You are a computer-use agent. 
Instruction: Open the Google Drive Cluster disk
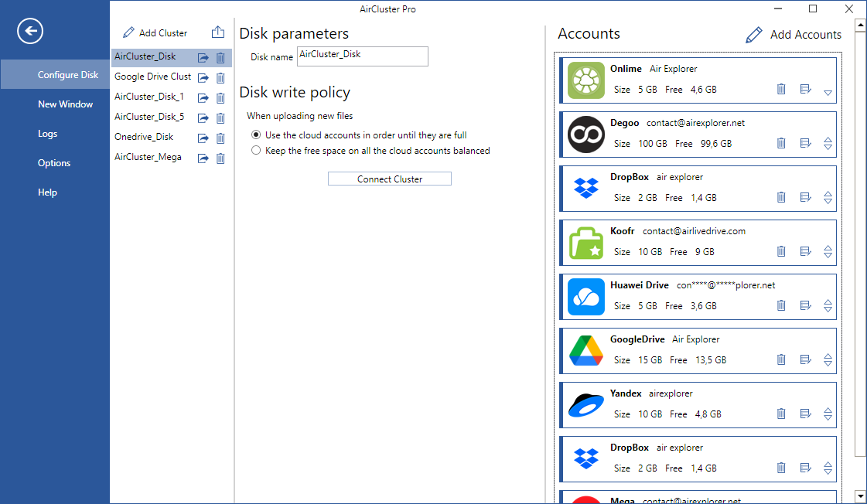click(x=203, y=77)
